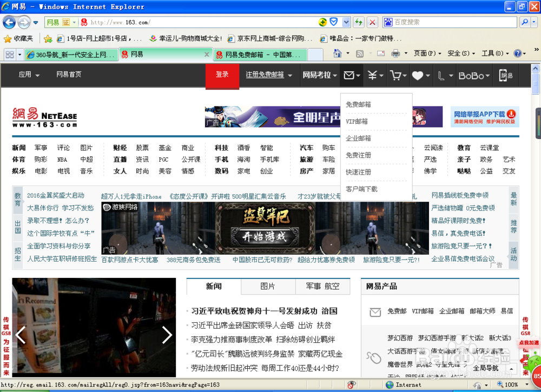Open the quick tabs list dropdown arrow

[19, 55]
